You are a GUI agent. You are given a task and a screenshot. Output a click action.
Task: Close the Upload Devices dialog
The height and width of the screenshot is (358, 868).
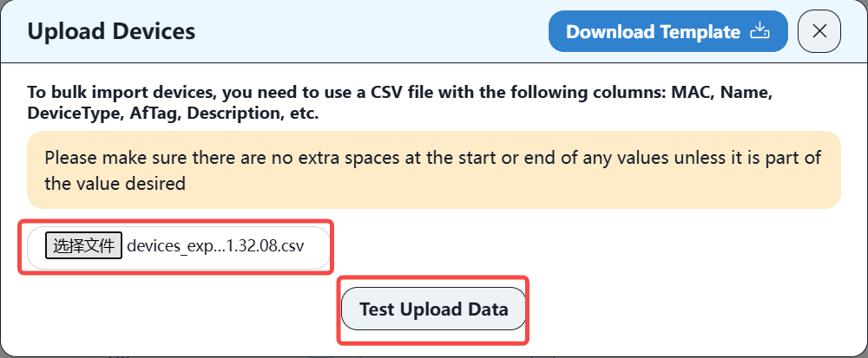pyautogui.click(x=819, y=32)
